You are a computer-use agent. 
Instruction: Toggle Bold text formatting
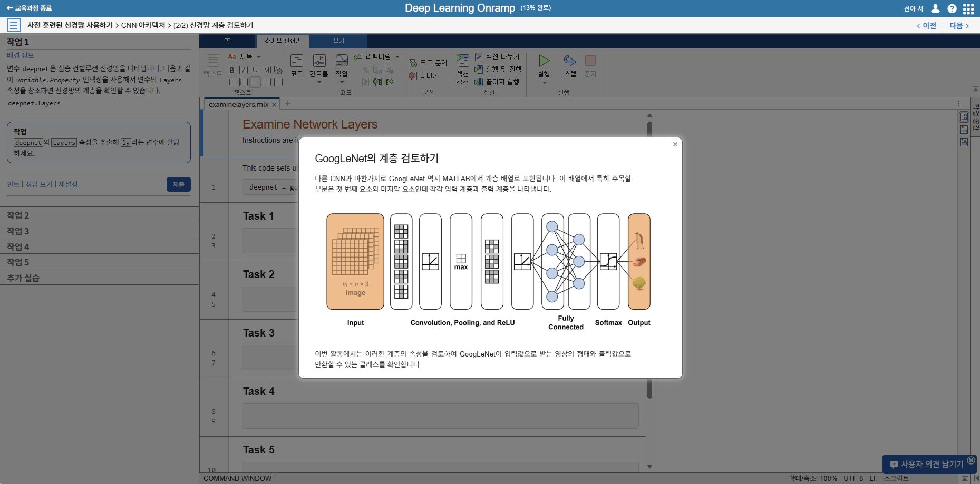pos(232,70)
